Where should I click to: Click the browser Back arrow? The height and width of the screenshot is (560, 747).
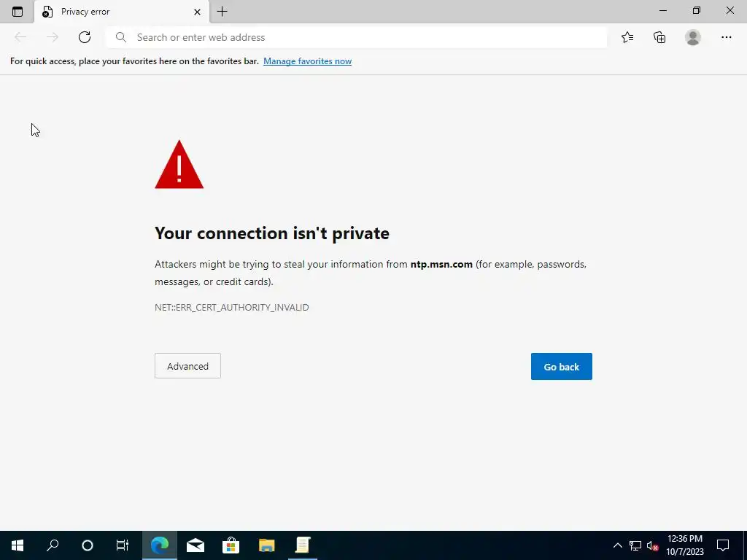tap(20, 37)
